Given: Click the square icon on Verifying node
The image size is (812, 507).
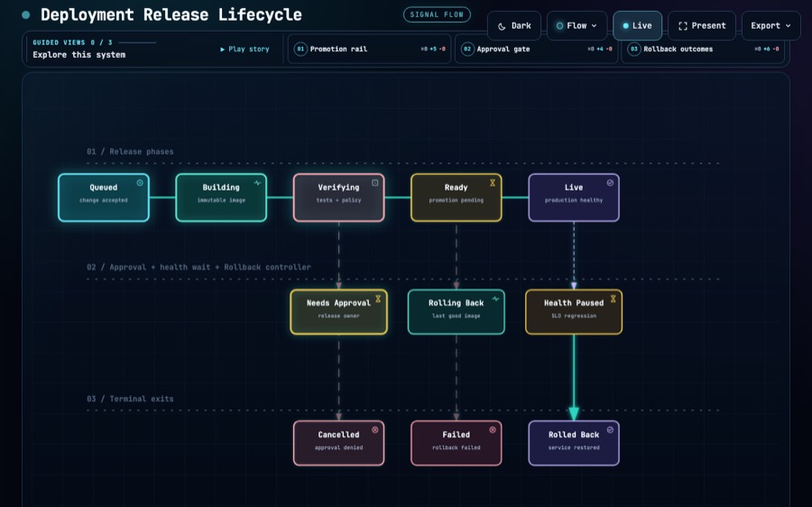Looking at the screenshot, I should 375,183.
